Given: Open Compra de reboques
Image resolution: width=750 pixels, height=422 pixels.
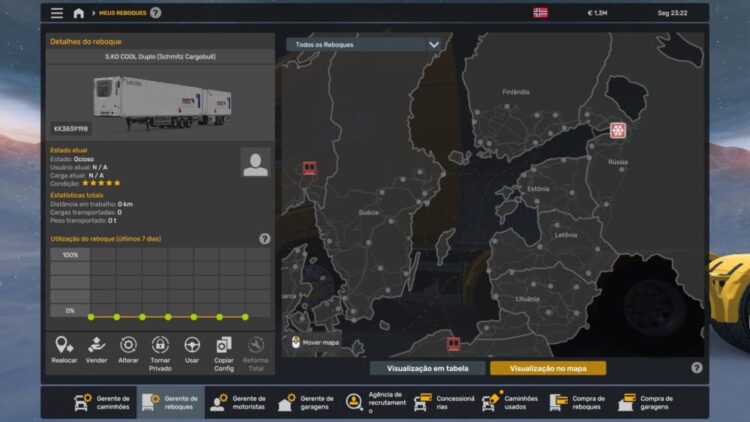Looking at the screenshot, I should [577, 402].
